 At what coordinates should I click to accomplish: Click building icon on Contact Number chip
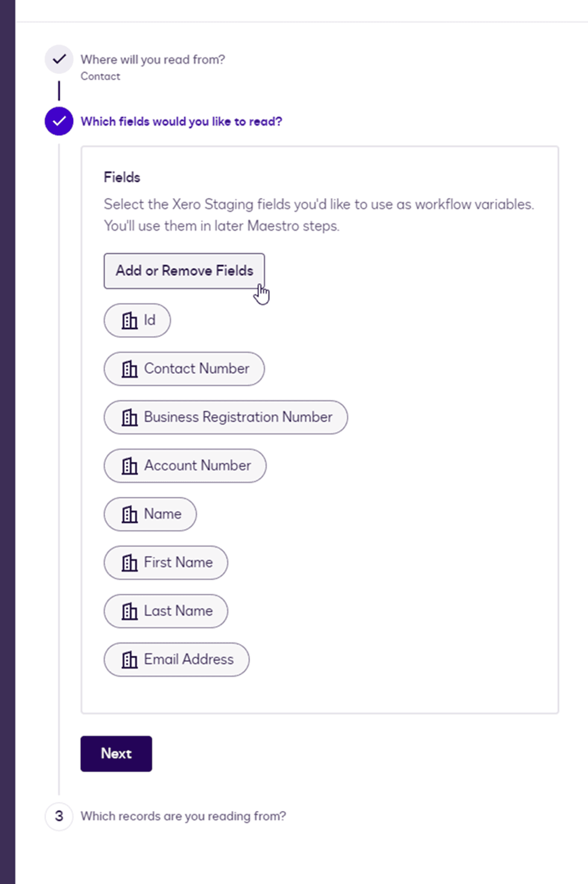coord(130,369)
